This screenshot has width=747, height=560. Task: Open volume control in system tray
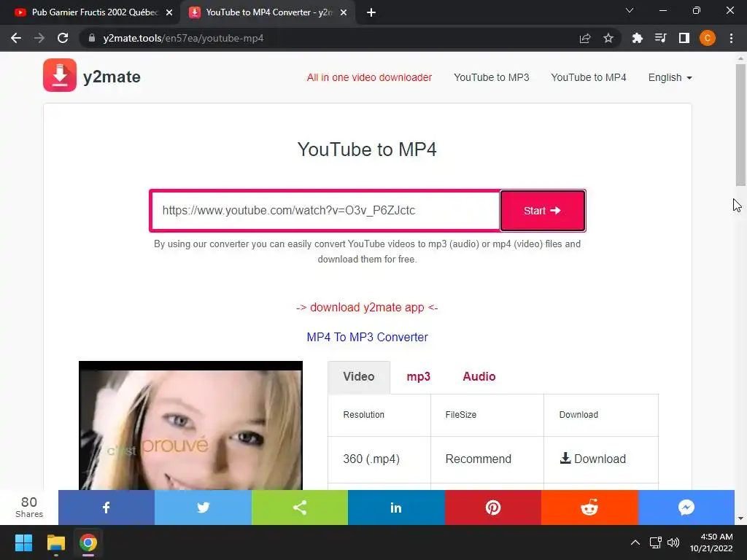point(673,542)
